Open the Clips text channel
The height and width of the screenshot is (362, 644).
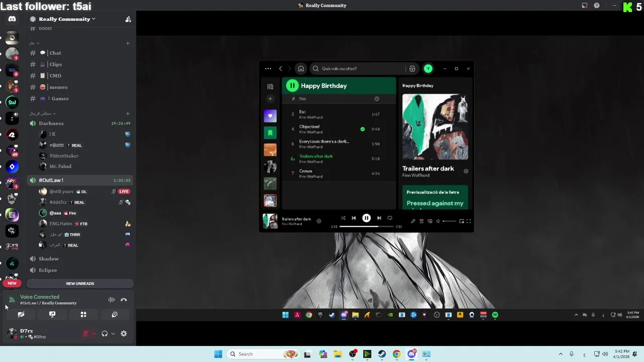coord(80,64)
